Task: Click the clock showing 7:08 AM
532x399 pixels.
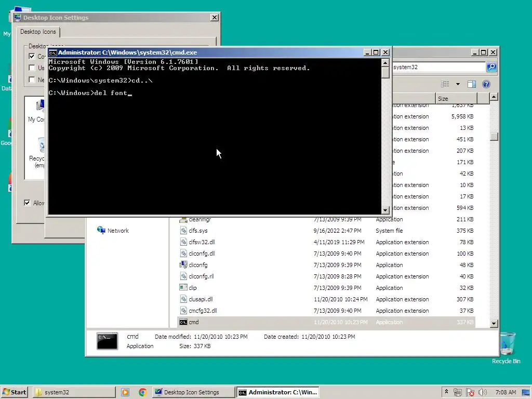Action: (x=506, y=392)
